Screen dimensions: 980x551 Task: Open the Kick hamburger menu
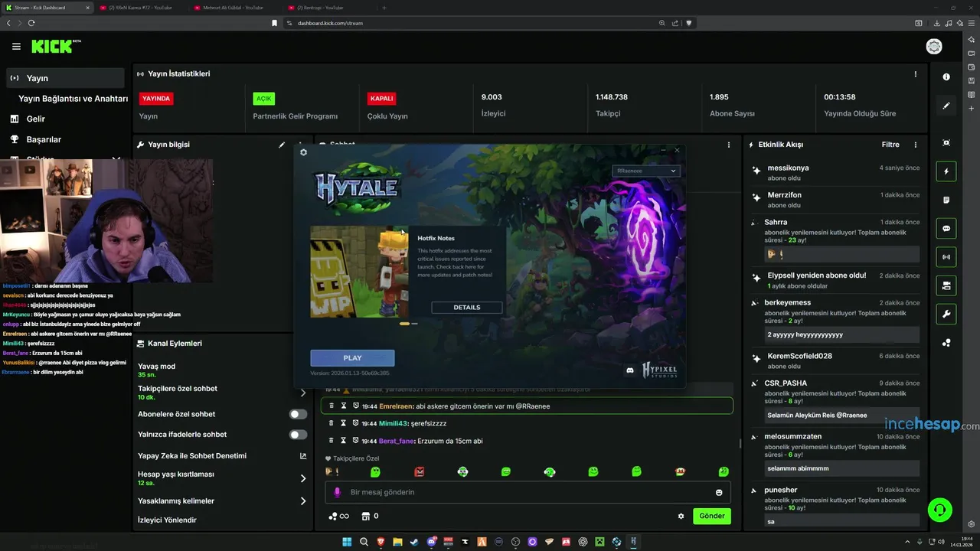16,47
